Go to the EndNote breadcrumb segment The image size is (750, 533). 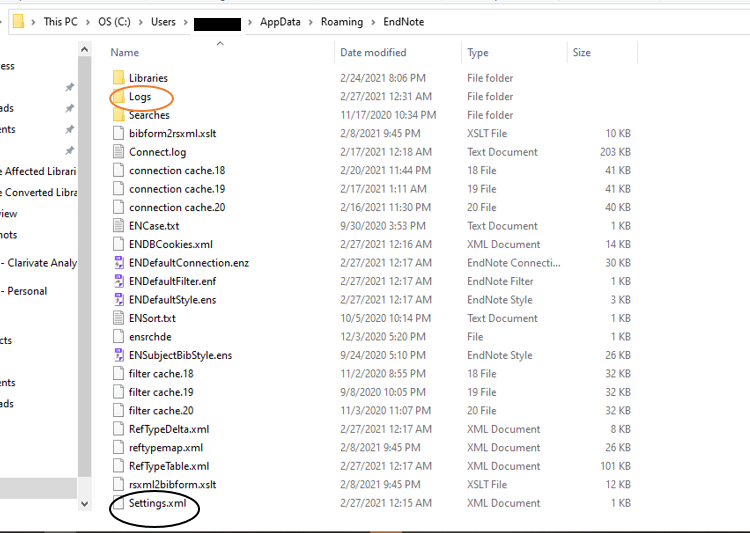pyautogui.click(x=405, y=22)
